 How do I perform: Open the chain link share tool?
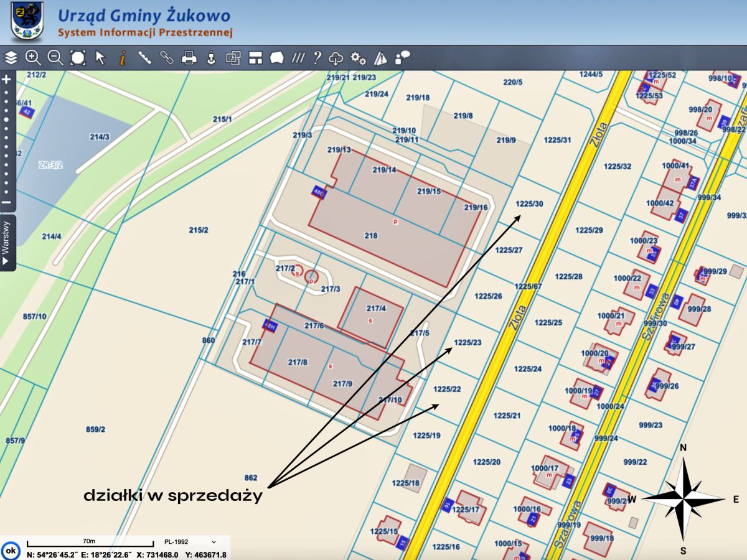coord(167,58)
